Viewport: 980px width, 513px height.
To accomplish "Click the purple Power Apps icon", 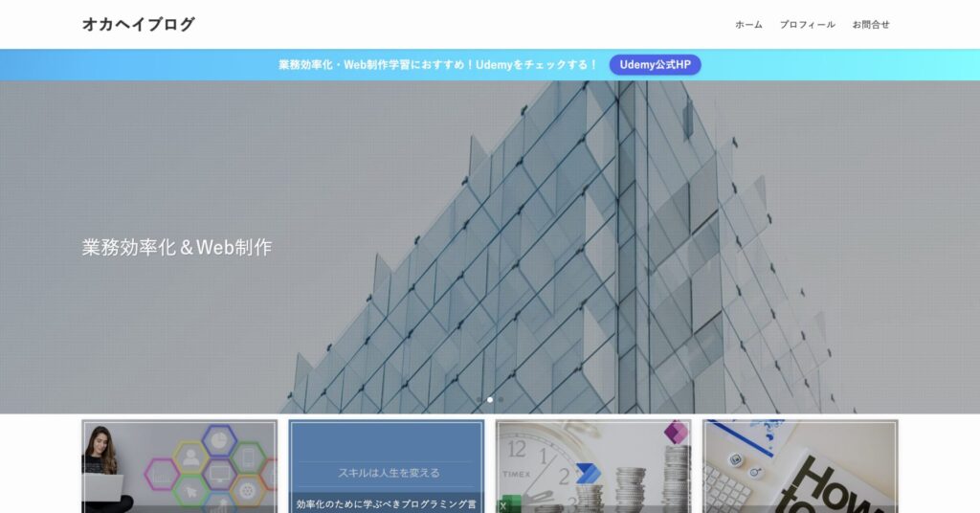I will 677,432.
